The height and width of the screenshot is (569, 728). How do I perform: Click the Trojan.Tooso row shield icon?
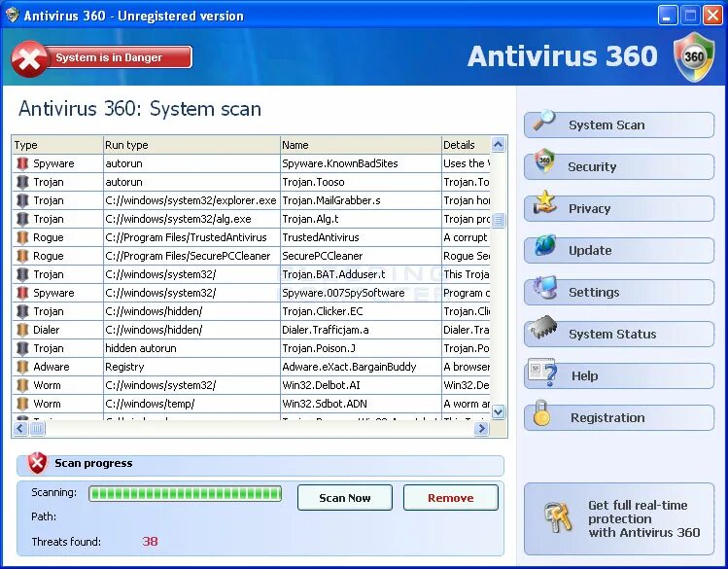pos(22,182)
